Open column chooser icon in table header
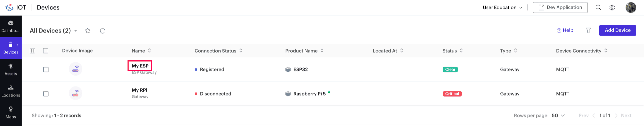This screenshot has height=126, width=644. click(32, 51)
